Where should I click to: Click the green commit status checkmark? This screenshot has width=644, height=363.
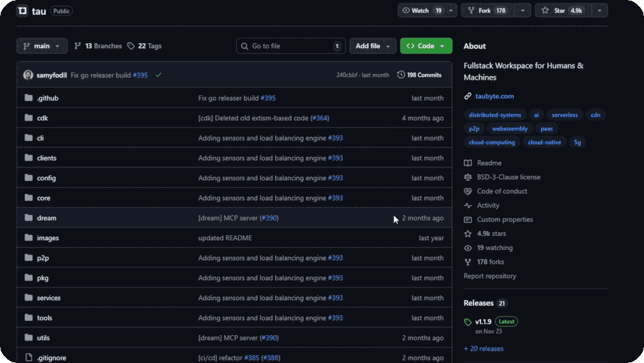(x=158, y=75)
